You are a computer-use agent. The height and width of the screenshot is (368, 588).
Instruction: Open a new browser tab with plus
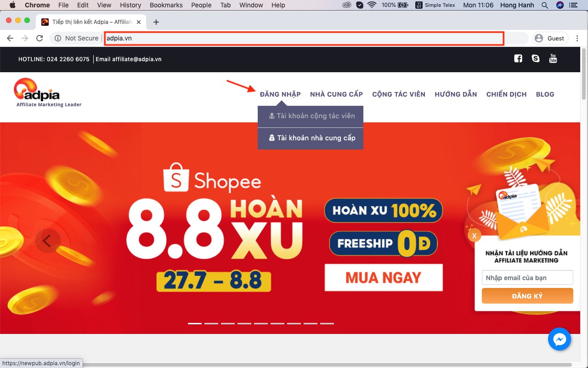[x=156, y=22]
